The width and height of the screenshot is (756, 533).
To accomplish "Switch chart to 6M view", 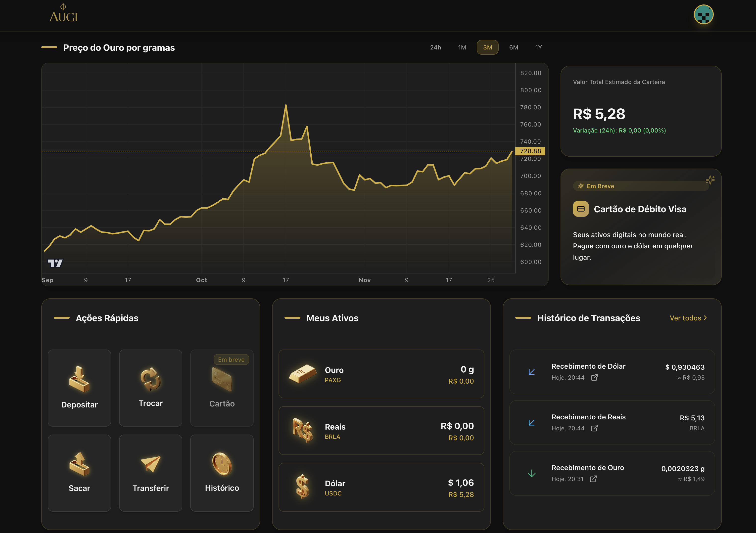I will (513, 47).
